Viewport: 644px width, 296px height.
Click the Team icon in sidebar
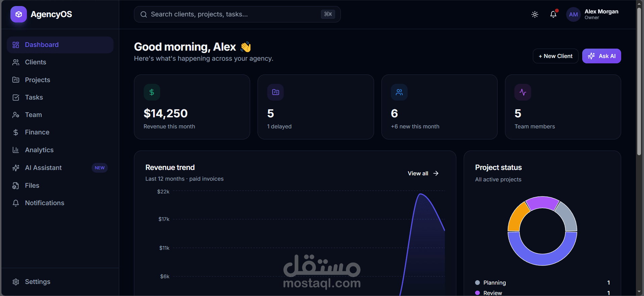click(x=16, y=115)
